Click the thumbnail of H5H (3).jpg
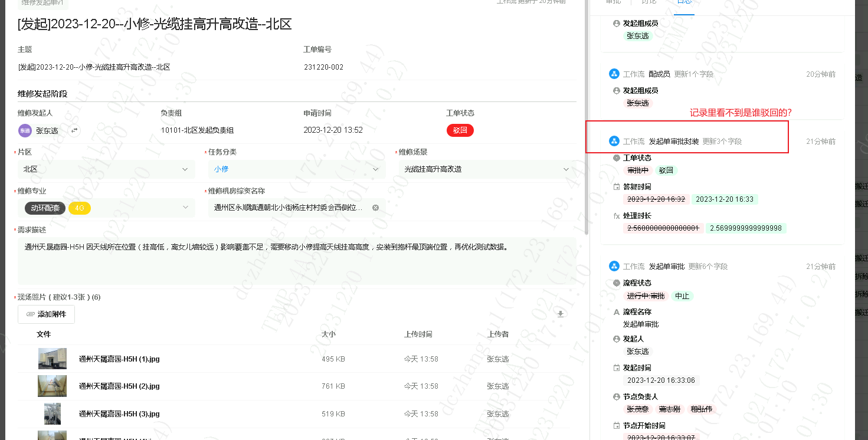The image size is (868, 440). [53, 413]
